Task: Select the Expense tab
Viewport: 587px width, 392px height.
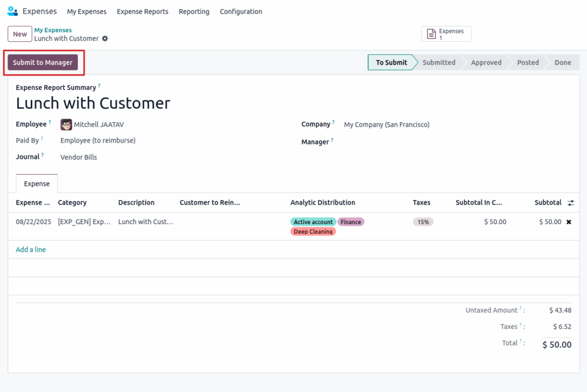Action: point(37,184)
